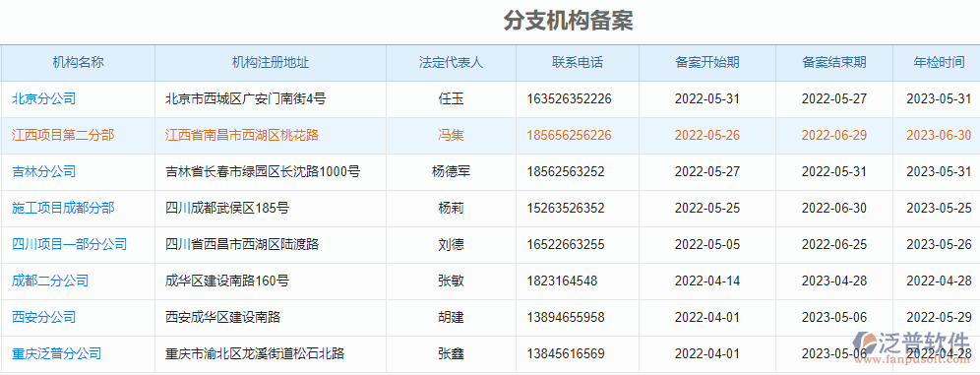Select phone number 18562563252

click(566, 171)
